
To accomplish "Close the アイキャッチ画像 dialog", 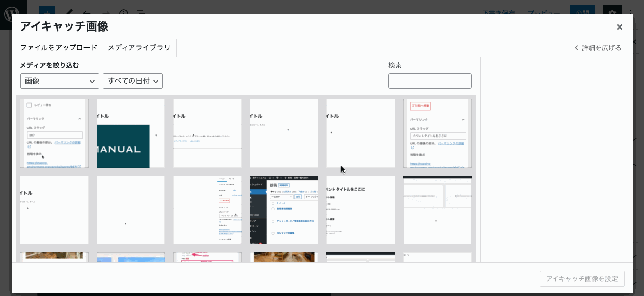I will [x=619, y=28].
